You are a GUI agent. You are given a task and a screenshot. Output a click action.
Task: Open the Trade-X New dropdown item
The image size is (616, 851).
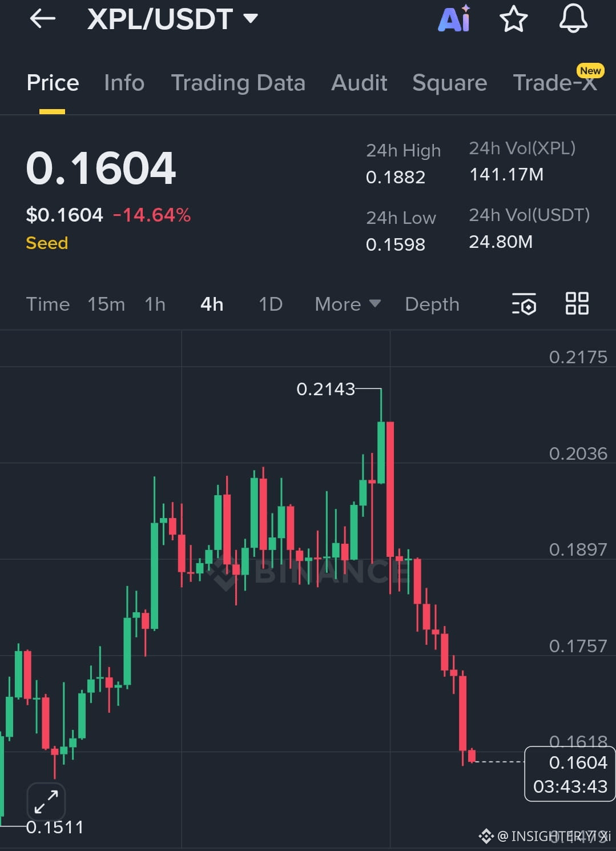553,83
